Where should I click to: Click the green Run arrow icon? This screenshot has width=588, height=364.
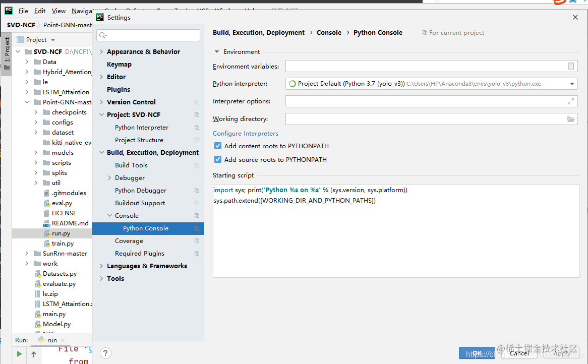click(19, 354)
